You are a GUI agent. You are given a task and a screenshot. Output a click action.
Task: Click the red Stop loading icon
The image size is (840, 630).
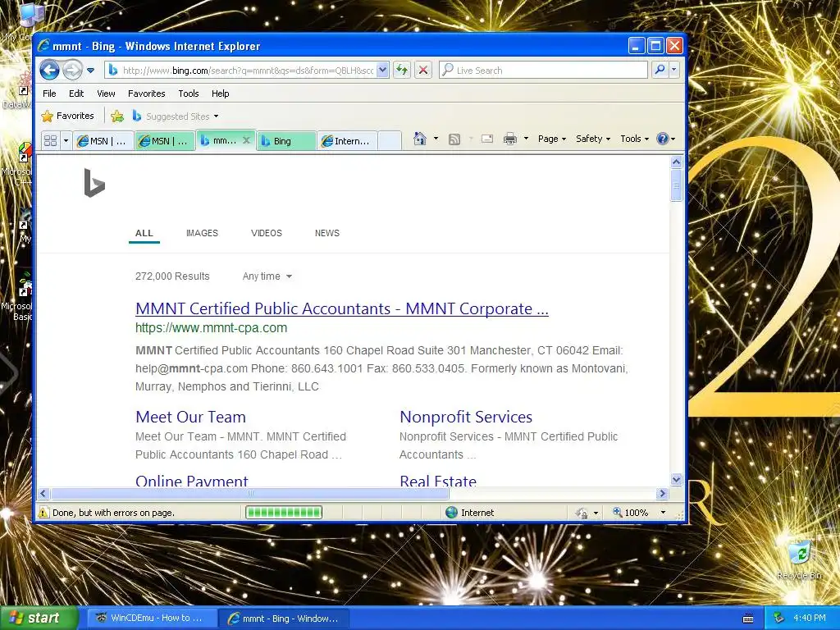click(x=423, y=71)
